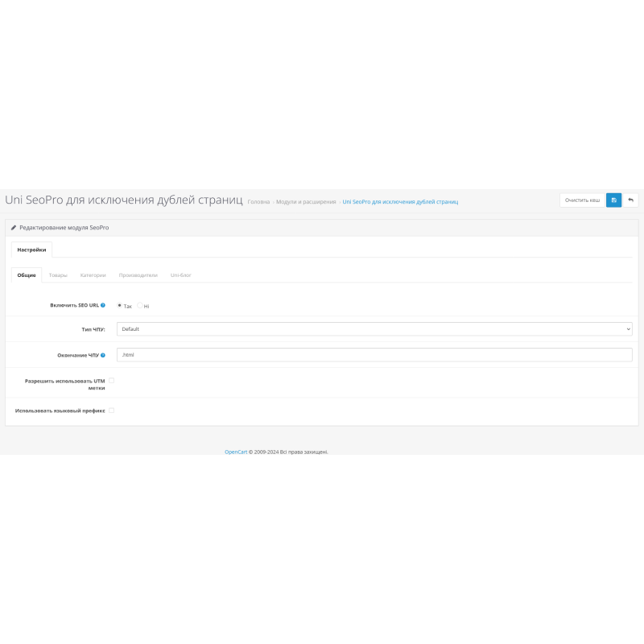Click help icon beside Окончание ЧПУ label

103,355
